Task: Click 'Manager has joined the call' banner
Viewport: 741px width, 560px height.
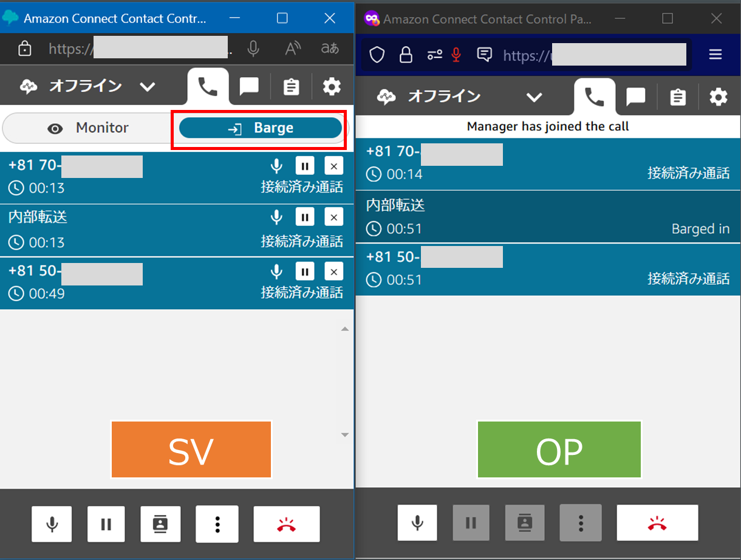Action: [548, 126]
